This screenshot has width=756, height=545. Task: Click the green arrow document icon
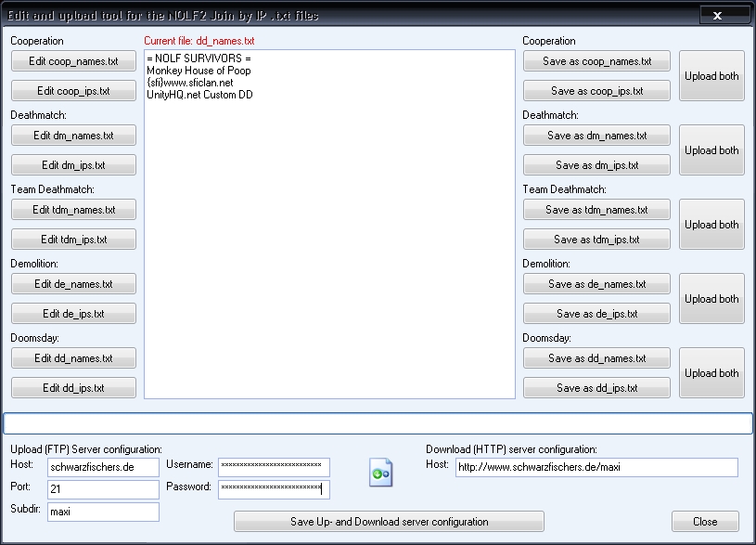pos(380,472)
